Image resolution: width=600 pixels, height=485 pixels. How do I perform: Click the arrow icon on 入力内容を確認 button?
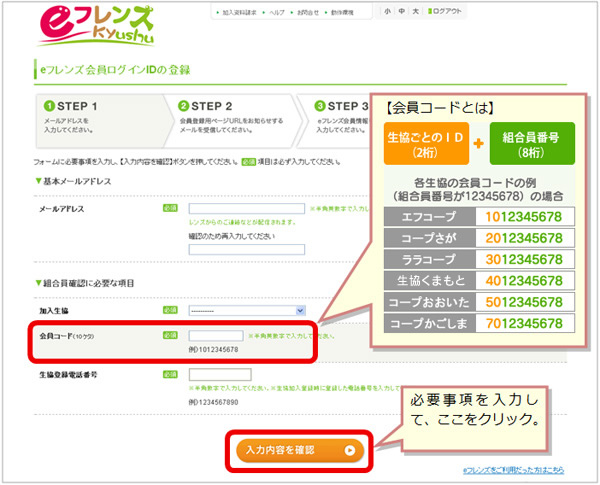pos(349,451)
